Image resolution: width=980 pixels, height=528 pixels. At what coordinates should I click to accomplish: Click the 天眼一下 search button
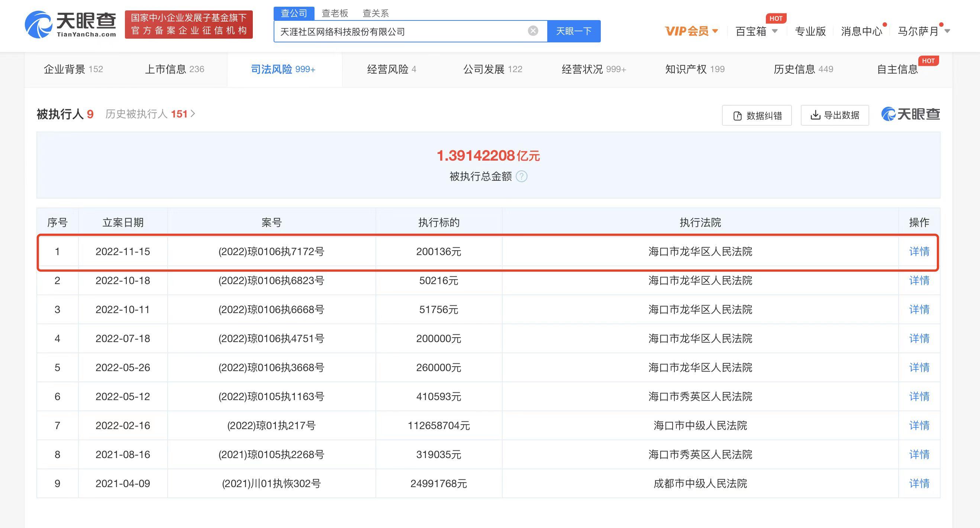[x=574, y=31]
